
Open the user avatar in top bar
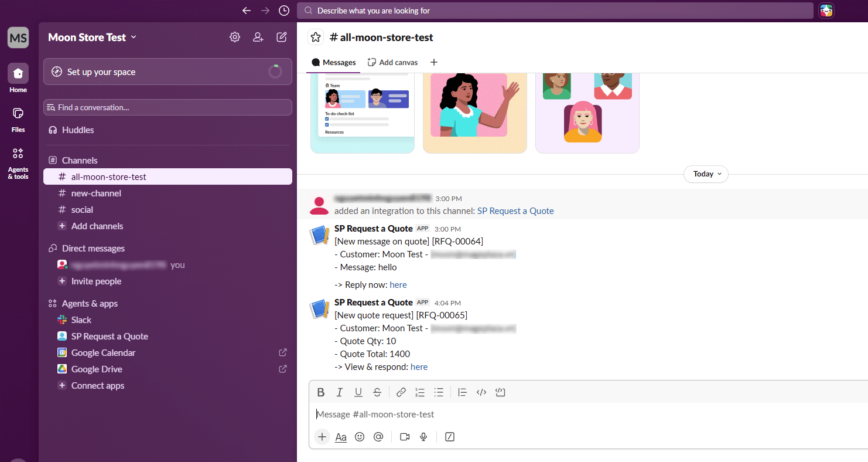826,11
